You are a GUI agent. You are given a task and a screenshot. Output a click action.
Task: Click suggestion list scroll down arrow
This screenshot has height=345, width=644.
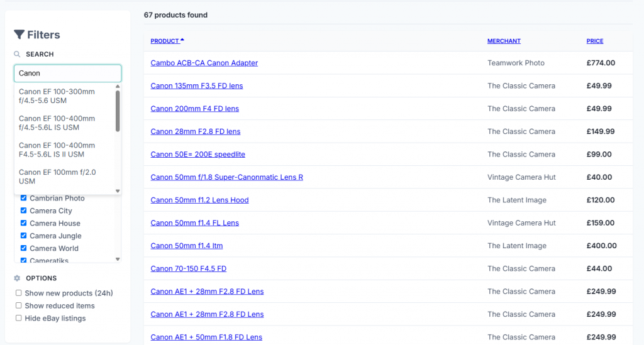118,191
